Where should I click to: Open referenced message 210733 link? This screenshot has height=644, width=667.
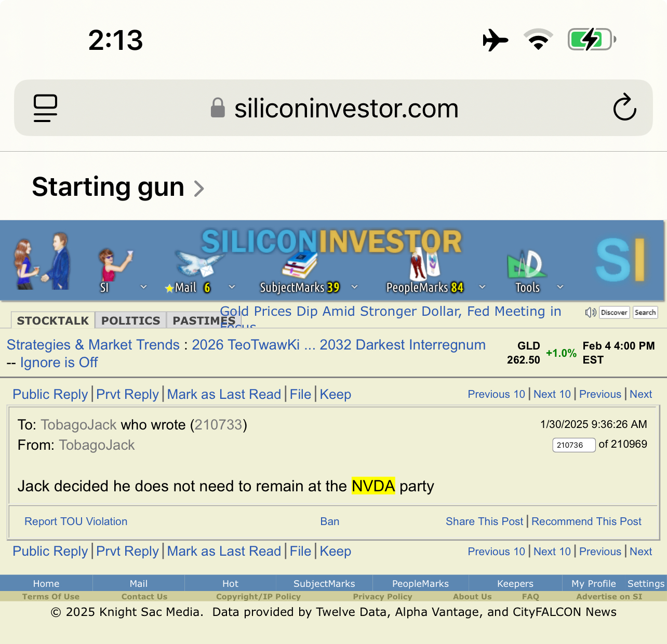pos(218,425)
